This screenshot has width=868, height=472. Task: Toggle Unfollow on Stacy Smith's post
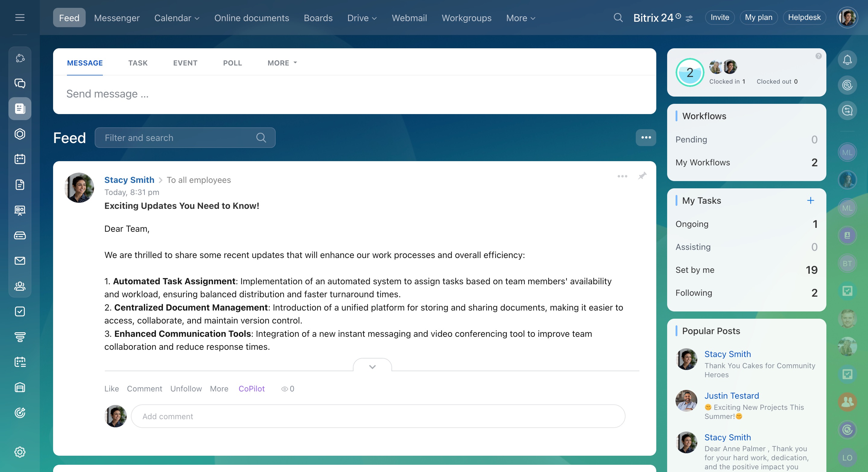(x=186, y=389)
